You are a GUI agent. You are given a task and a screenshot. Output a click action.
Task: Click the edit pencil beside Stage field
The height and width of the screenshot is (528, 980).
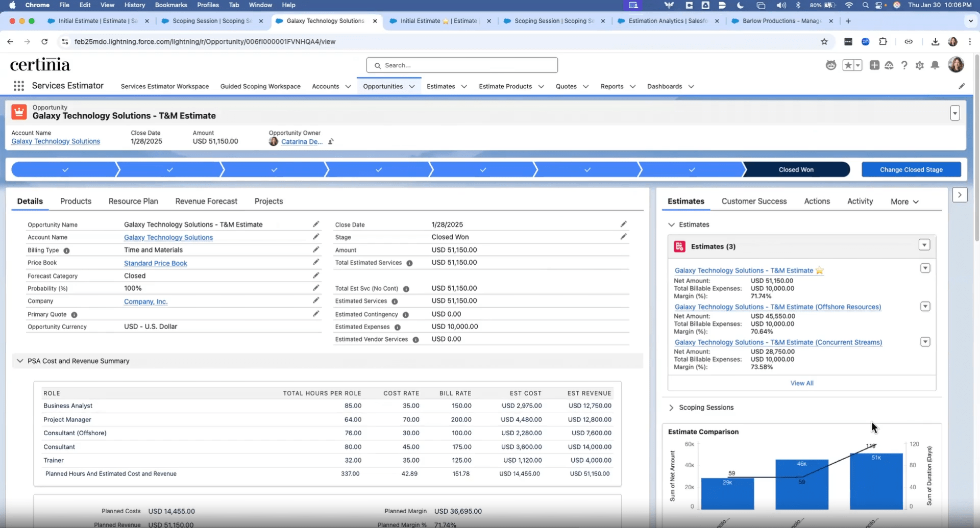point(623,237)
